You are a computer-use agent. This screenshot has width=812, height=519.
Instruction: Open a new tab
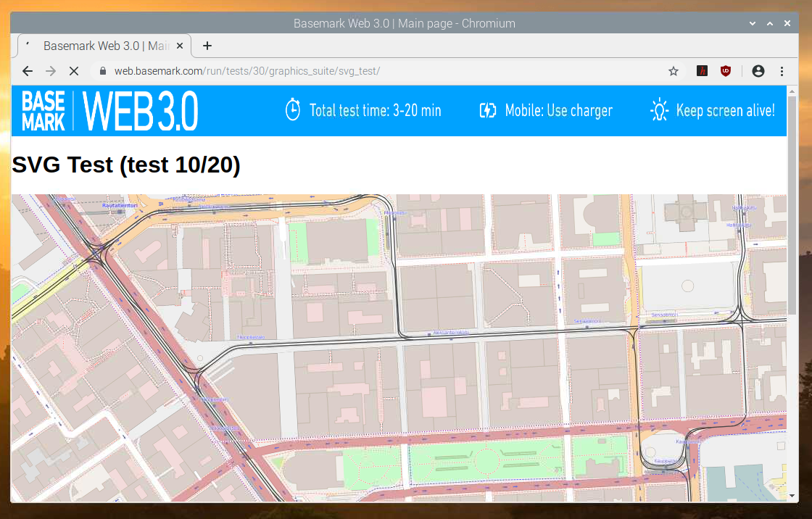coord(207,46)
